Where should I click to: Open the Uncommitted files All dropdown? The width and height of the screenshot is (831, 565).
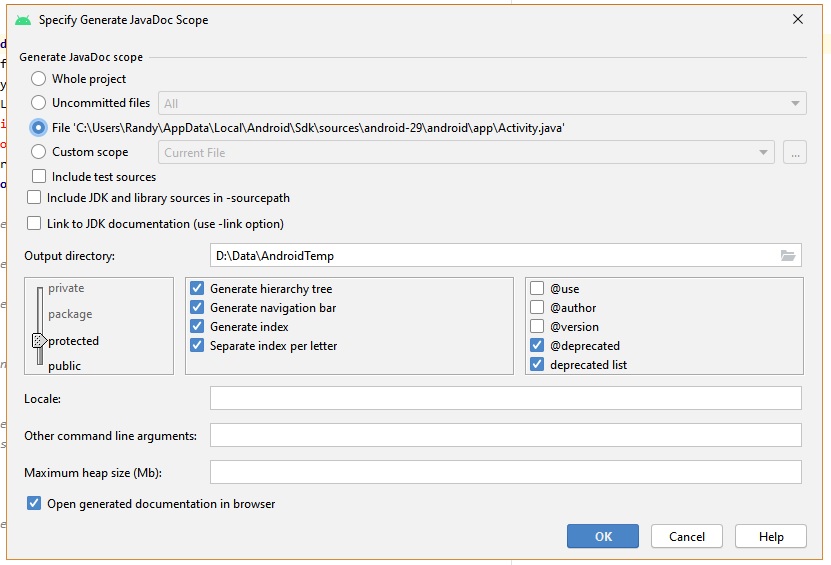(482, 103)
